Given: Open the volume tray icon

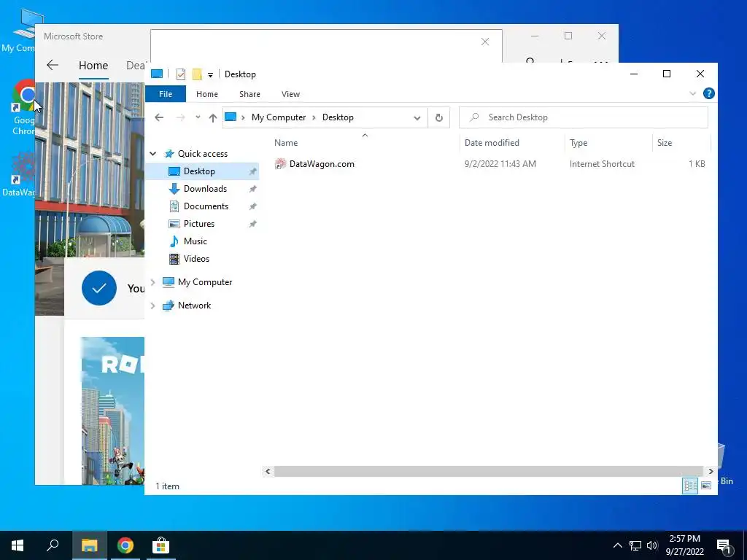Looking at the screenshot, I should (652, 545).
